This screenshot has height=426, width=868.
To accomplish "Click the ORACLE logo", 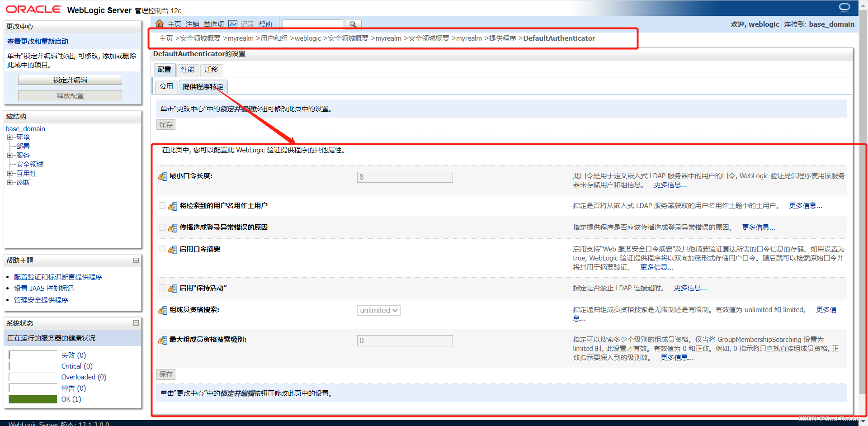I will [x=33, y=9].
